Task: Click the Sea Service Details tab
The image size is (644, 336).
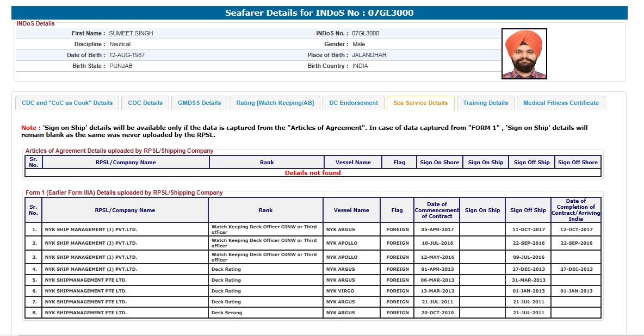Action: tap(420, 103)
